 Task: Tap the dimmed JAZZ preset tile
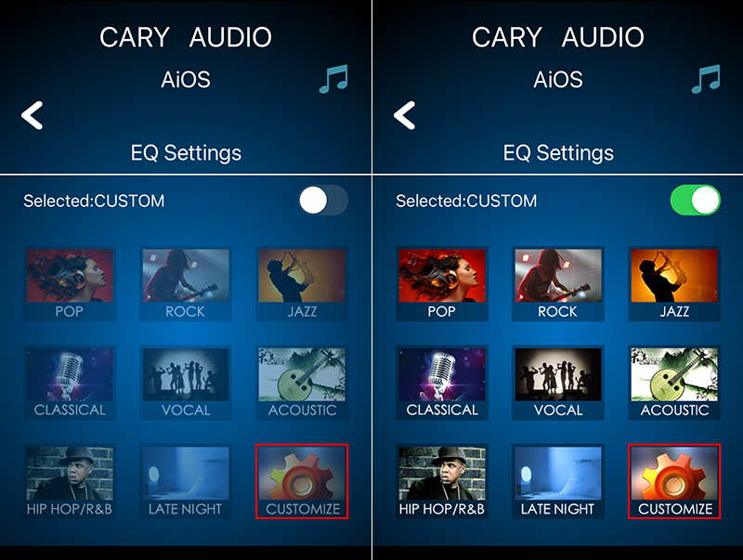[x=302, y=284]
